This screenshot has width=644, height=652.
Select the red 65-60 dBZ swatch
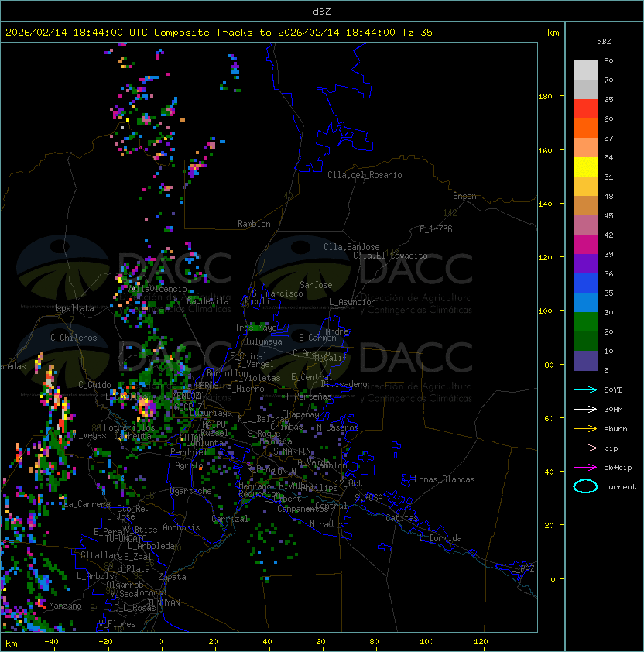[x=585, y=109]
